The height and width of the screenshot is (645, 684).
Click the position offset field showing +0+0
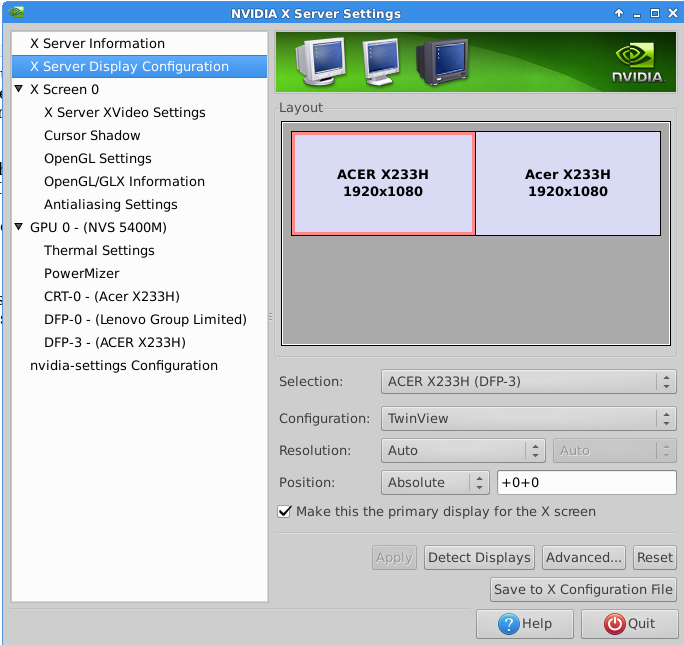coord(587,482)
